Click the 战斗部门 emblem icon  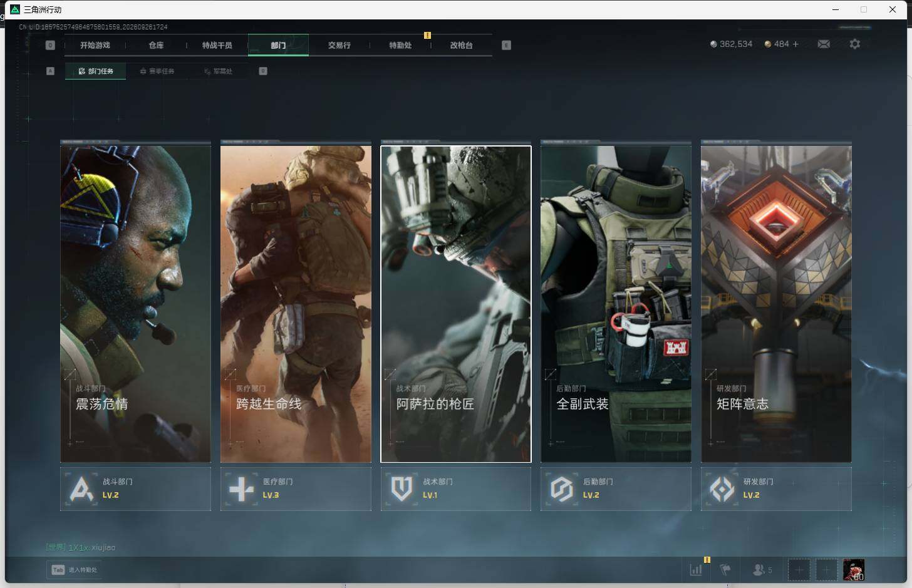[81, 489]
